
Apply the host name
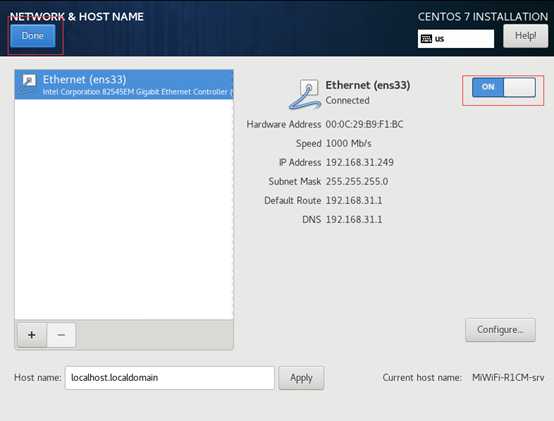pyautogui.click(x=301, y=378)
